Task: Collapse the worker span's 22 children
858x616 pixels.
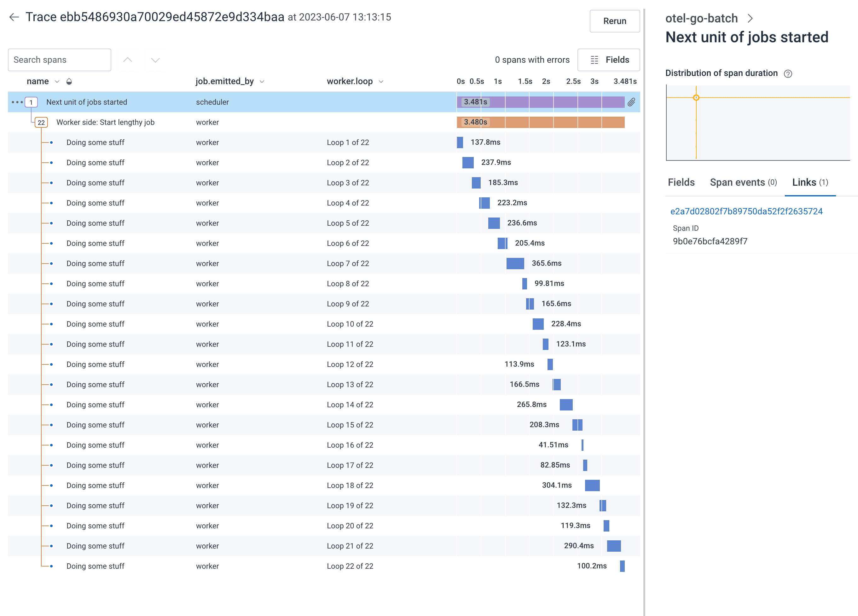Action: click(x=41, y=122)
